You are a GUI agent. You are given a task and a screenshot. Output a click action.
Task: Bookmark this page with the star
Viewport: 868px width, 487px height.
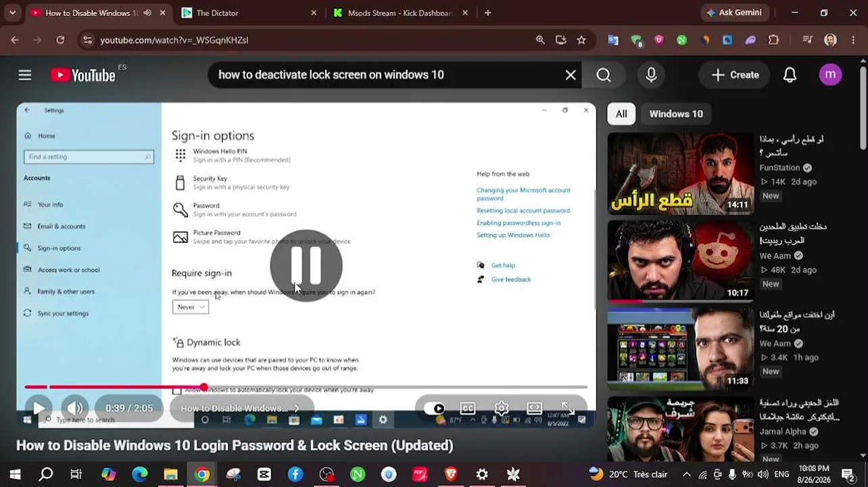pyautogui.click(x=581, y=40)
